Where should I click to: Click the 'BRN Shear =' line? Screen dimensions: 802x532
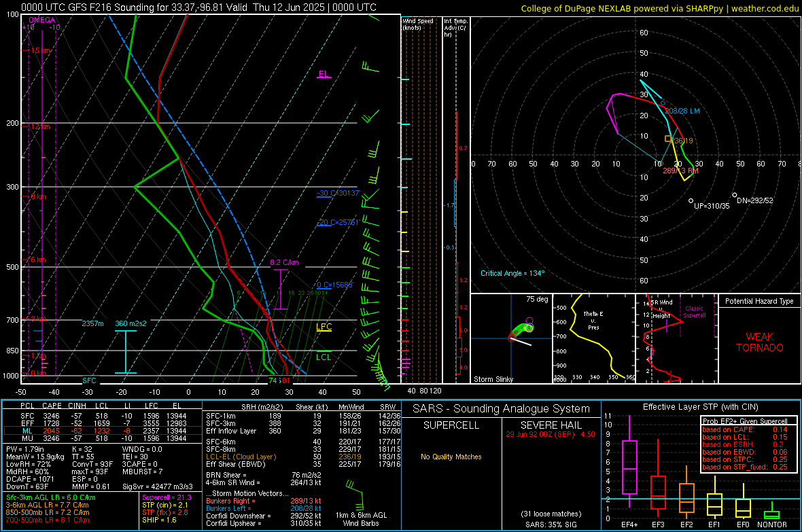(x=264, y=475)
